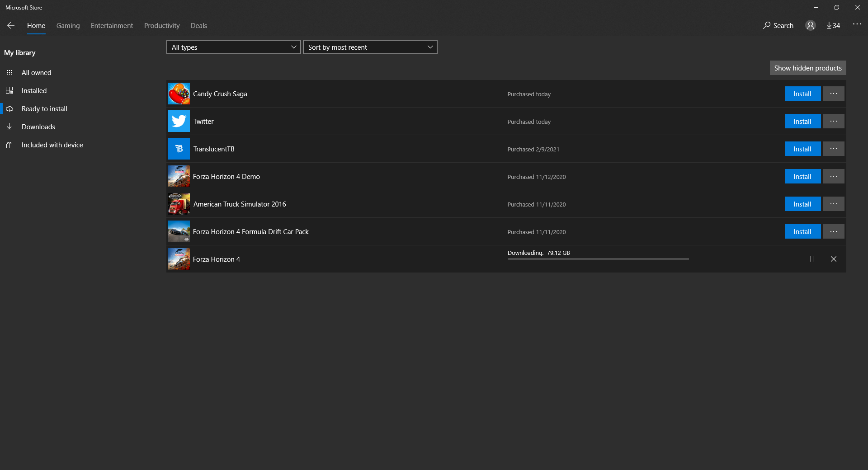Switch to the Gaming tab
Viewport: 868px width, 470px height.
pos(68,26)
